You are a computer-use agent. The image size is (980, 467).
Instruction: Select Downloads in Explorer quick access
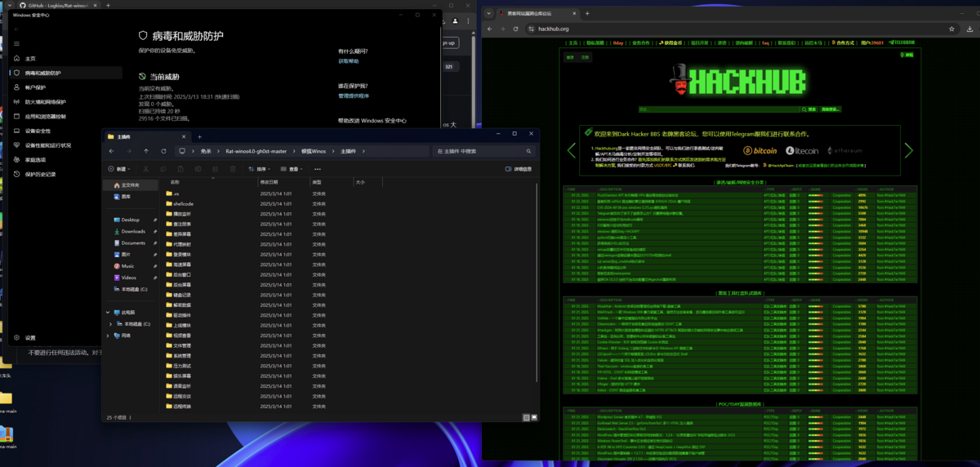pos(133,231)
